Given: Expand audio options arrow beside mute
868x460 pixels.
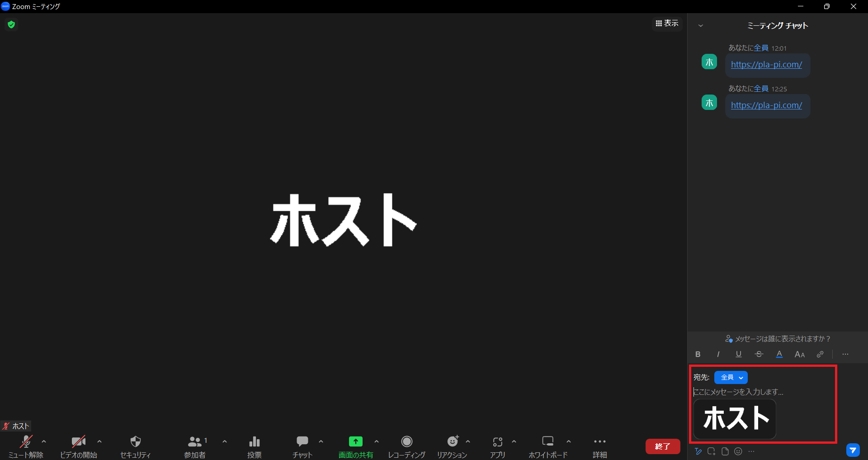Looking at the screenshot, I should (x=44, y=441).
